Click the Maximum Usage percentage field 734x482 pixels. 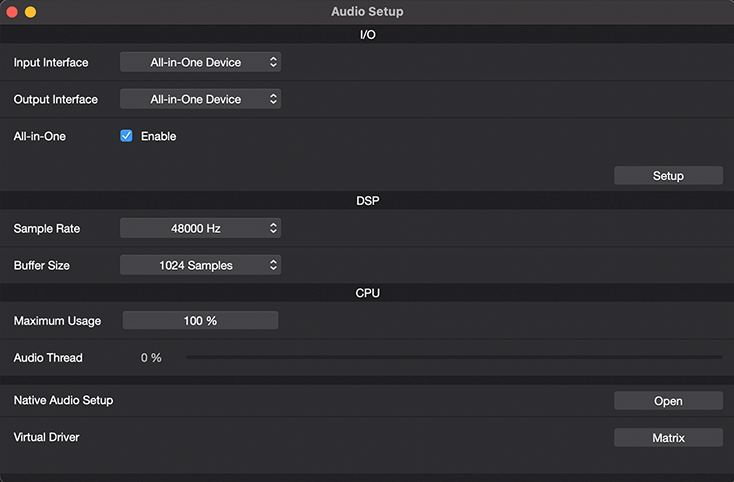[200, 321]
